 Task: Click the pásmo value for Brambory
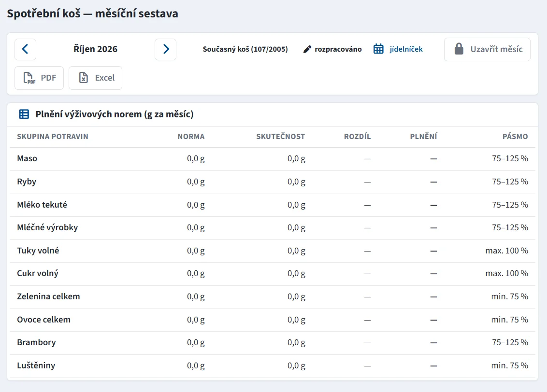510,343
